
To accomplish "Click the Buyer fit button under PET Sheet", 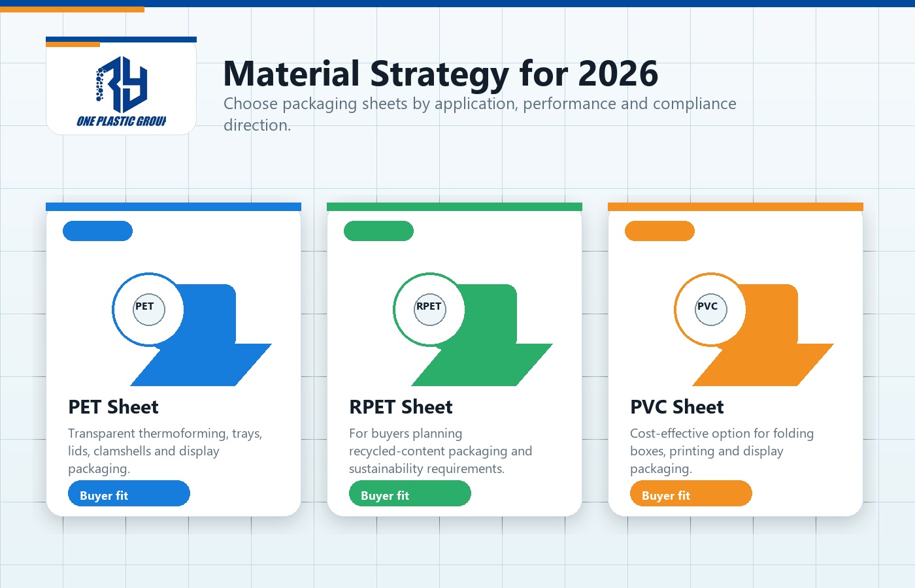I will (129, 493).
